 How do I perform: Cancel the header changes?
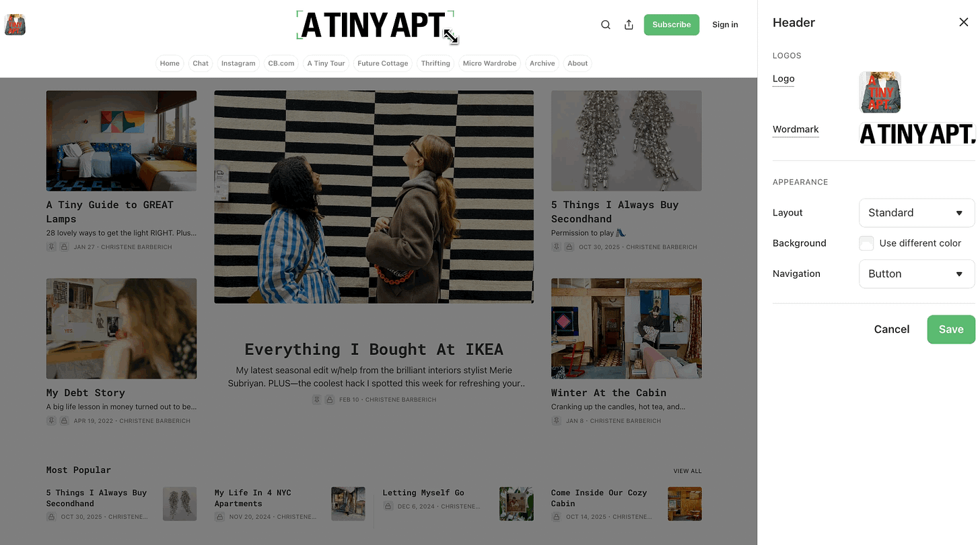coord(891,329)
